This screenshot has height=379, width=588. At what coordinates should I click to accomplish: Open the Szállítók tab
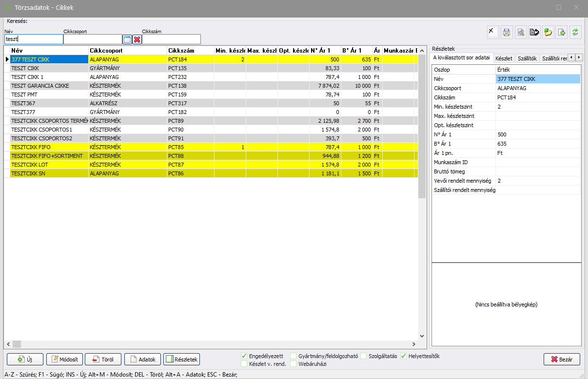point(526,58)
